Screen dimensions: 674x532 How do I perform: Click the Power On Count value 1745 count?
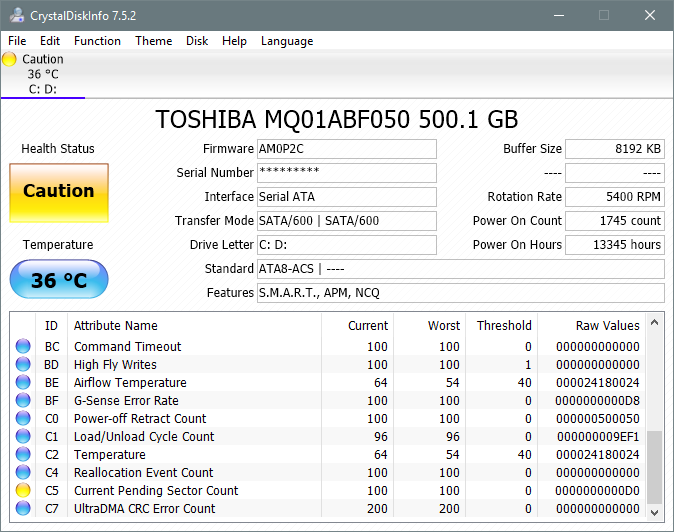tap(615, 221)
